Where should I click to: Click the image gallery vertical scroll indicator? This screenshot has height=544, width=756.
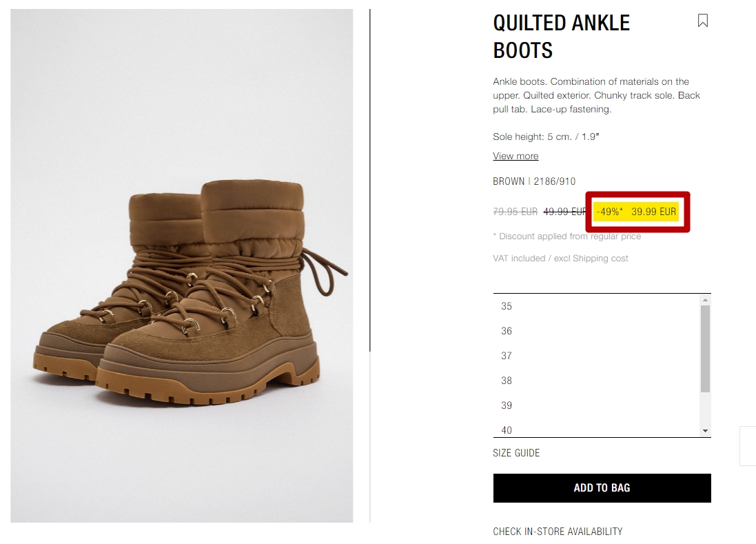[x=370, y=180]
